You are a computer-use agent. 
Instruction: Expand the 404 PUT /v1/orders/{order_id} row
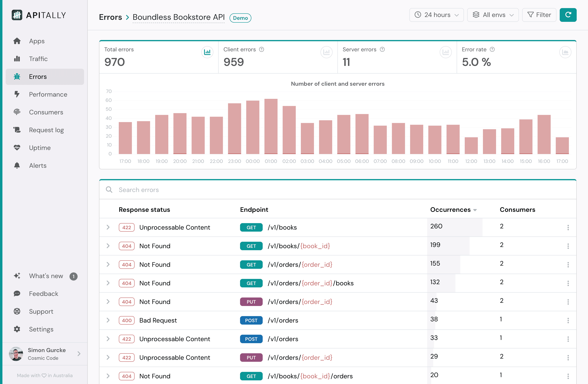(x=108, y=302)
